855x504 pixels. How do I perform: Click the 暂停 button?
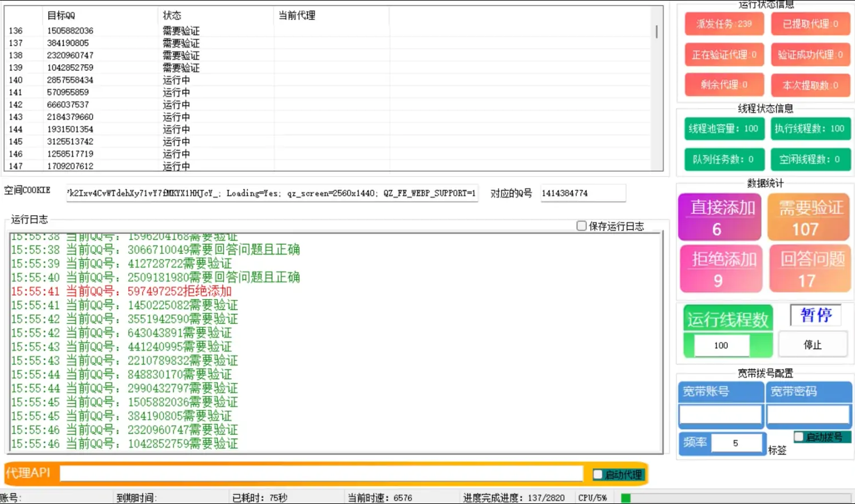click(816, 315)
